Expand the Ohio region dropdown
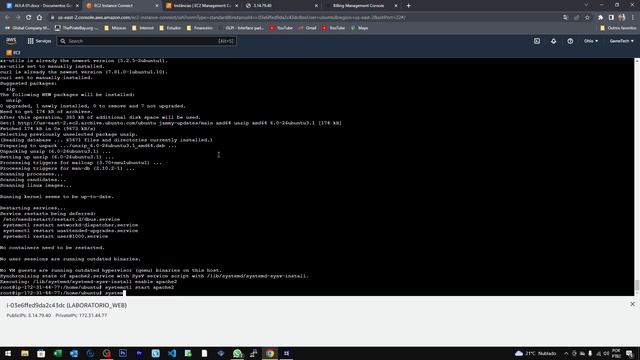 click(x=591, y=41)
